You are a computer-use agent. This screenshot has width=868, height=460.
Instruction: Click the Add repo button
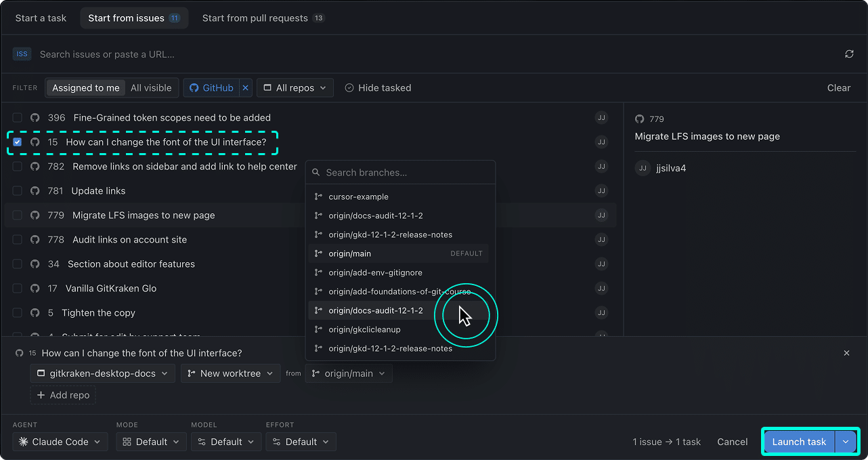click(63, 395)
